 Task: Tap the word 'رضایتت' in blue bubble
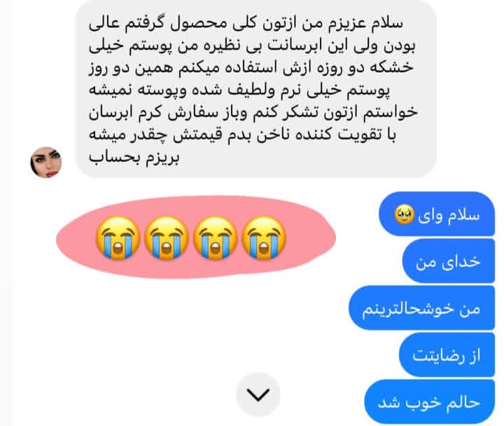(x=438, y=355)
